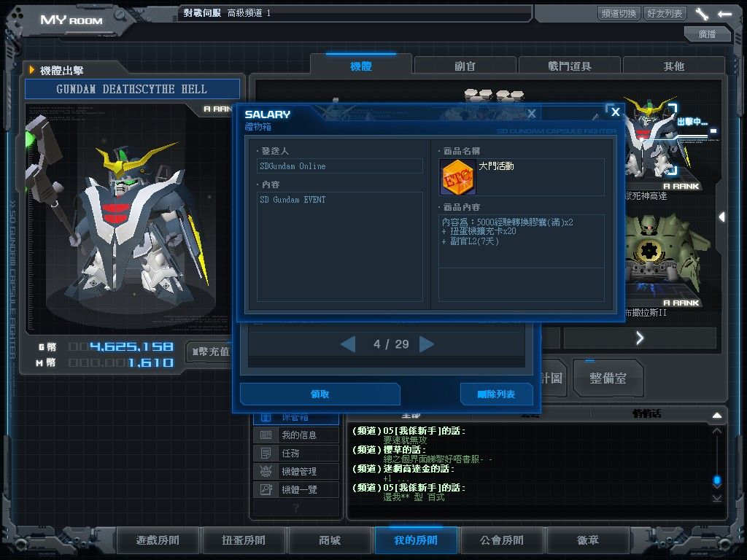The width and height of the screenshot is (747, 560).
Task: Claim the gift with 領取 button
Action: click(x=320, y=394)
